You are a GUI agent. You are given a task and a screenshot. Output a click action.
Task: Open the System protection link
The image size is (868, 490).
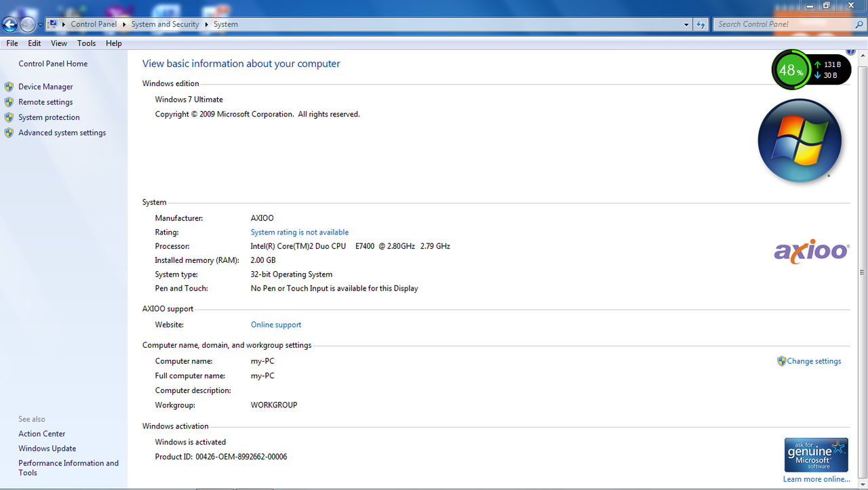pyautogui.click(x=49, y=117)
